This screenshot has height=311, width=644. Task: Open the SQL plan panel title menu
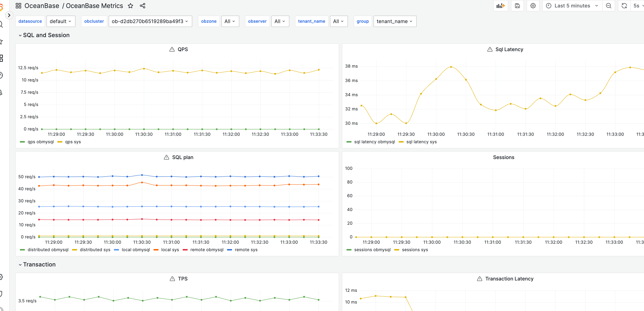pos(183,157)
